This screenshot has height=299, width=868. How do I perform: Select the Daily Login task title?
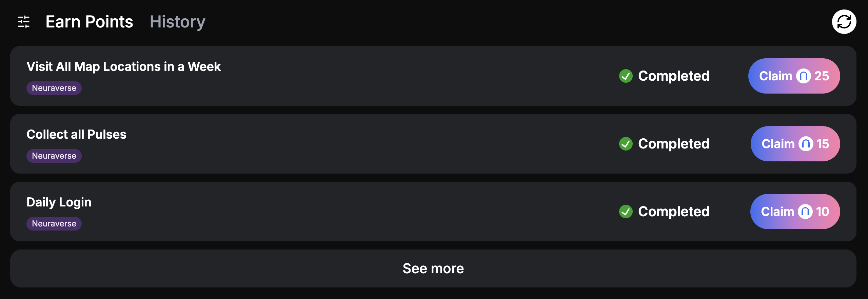[x=59, y=202]
